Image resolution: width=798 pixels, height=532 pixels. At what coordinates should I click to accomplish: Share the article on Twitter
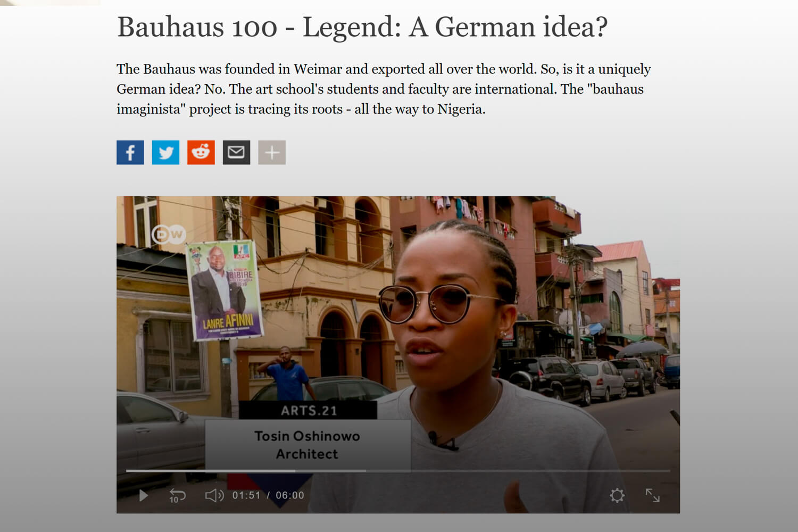click(165, 153)
